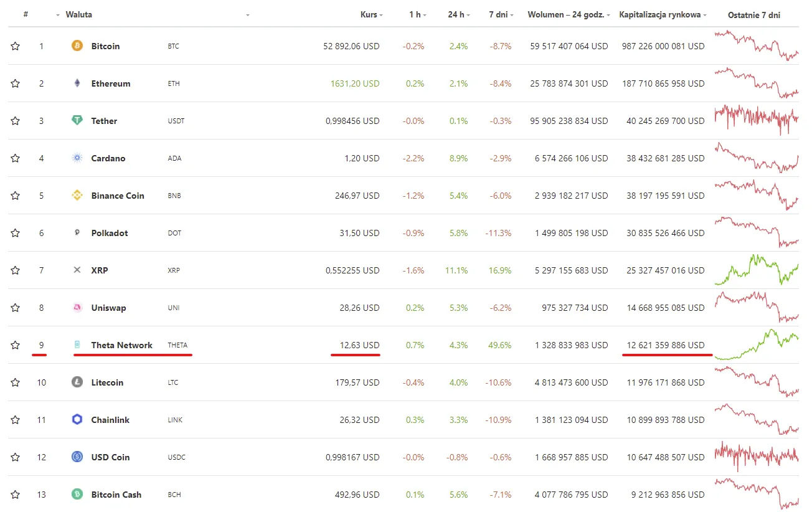
Task: Click the Uniswap logo icon
Action: pyautogui.click(x=77, y=307)
